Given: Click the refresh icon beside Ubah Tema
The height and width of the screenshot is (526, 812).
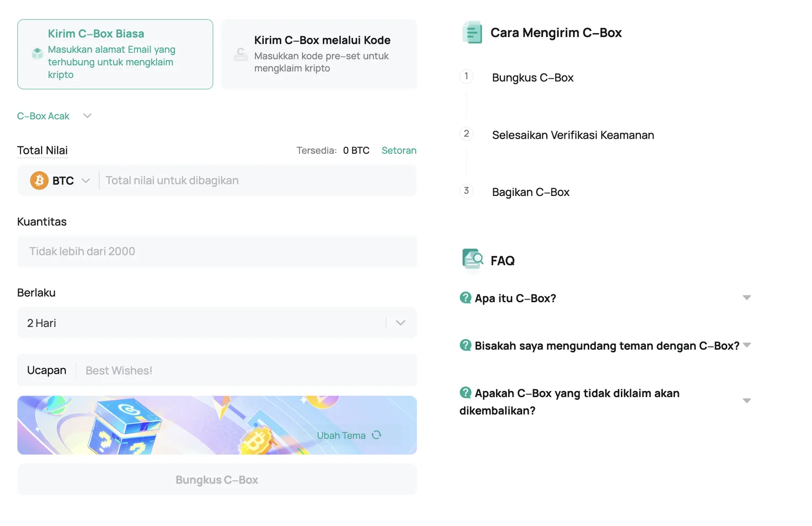Looking at the screenshot, I should click(x=377, y=435).
